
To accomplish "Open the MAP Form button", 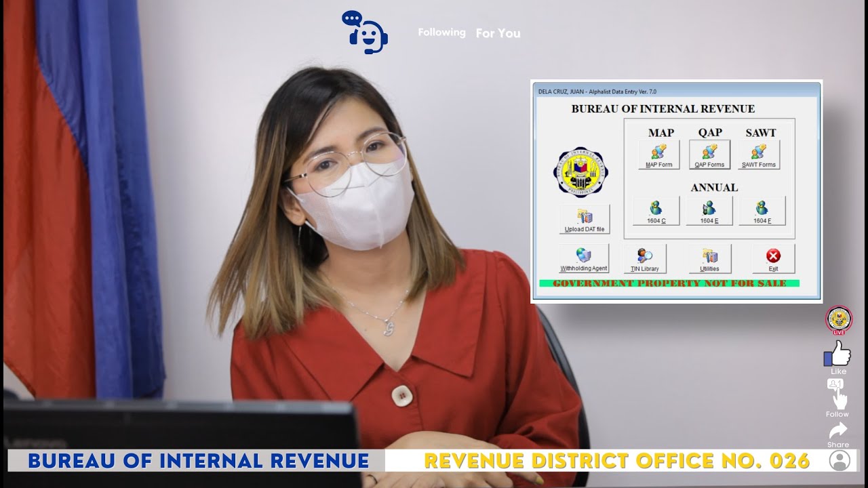I will click(658, 155).
